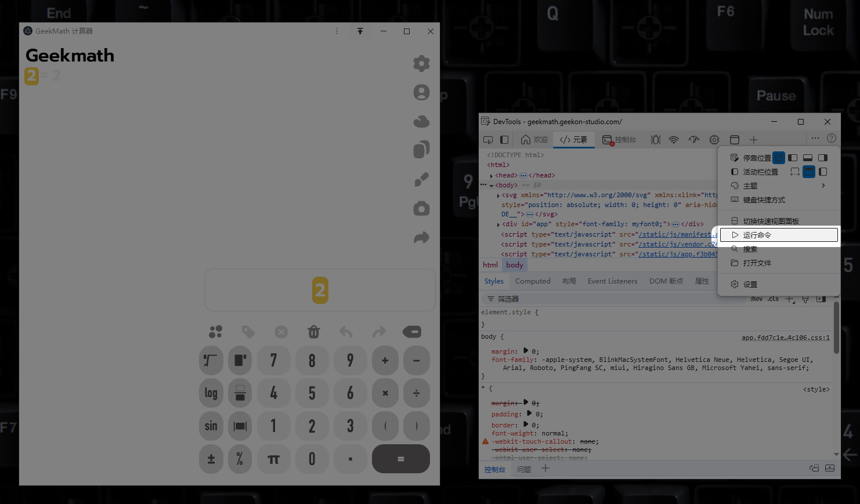
Task: Select the brush theme icon in GeekMath
Action: tap(421, 179)
